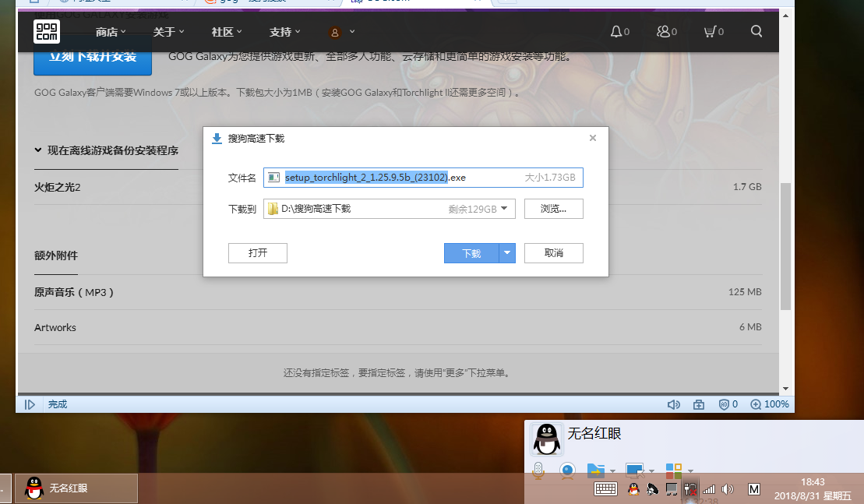Image resolution: width=864 pixels, height=504 pixels.
Task: Expand the 关于 menu
Action: (168, 32)
